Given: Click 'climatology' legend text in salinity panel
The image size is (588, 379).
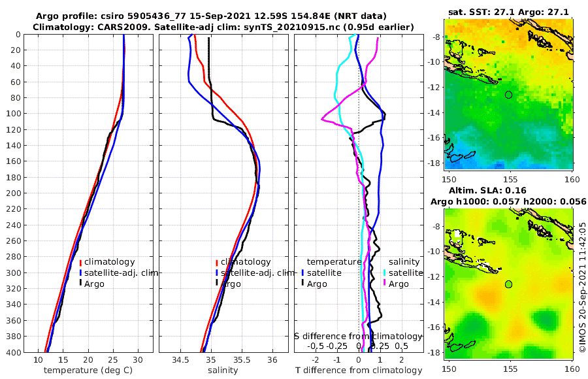Looking at the screenshot, I should point(246,262).
